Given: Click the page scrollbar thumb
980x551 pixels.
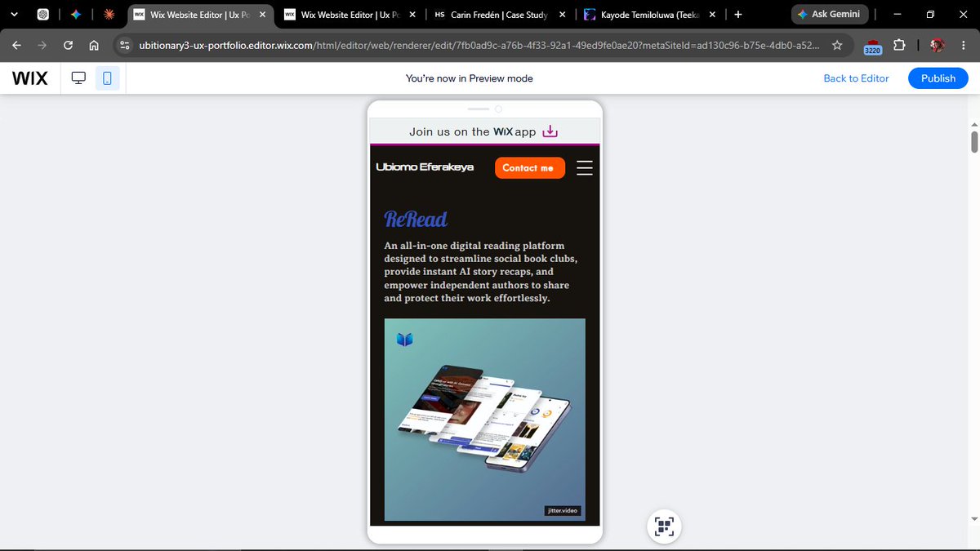Looking at the screenshot, I should 973,140.
